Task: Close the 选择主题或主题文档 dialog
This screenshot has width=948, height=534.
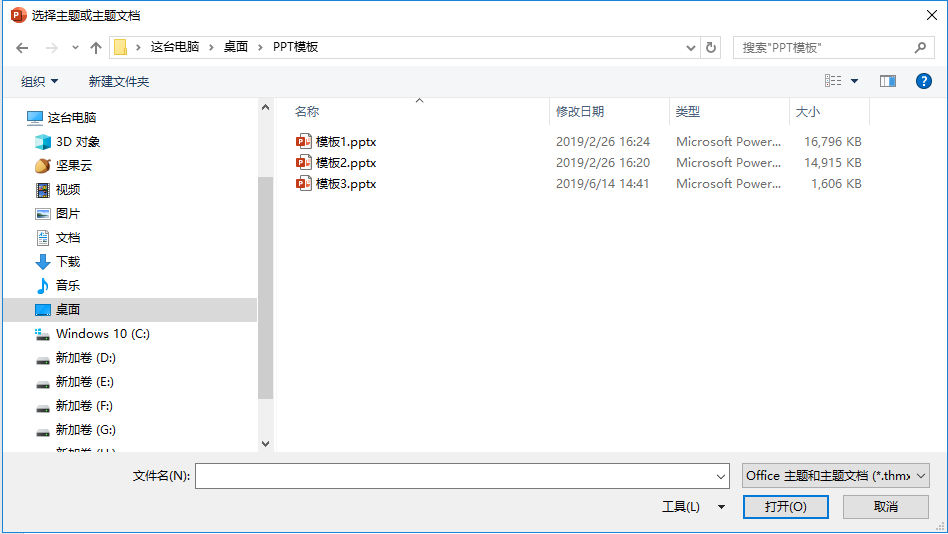Action: pos(932,15)
